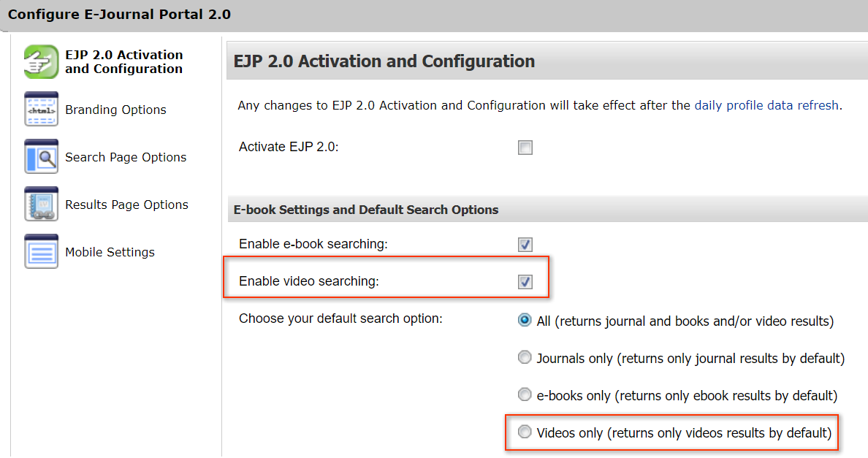This screenshot has height=458, width=868.
Task: Open Search Page Options
Action: (126, 157)
